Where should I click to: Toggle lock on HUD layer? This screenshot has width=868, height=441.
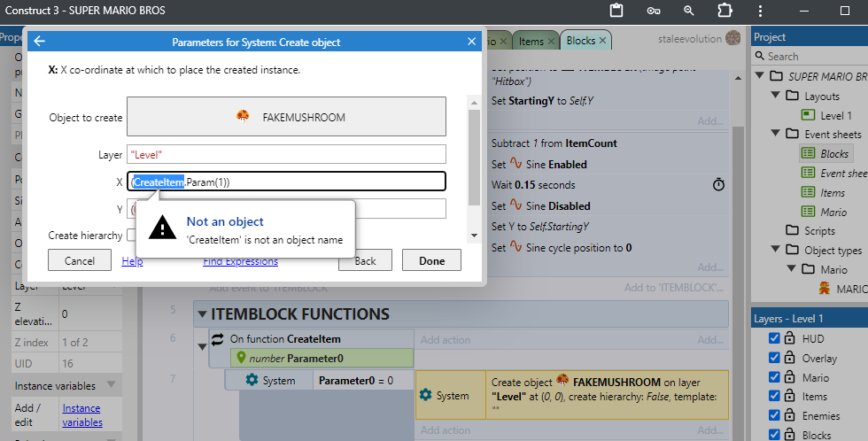790,338
